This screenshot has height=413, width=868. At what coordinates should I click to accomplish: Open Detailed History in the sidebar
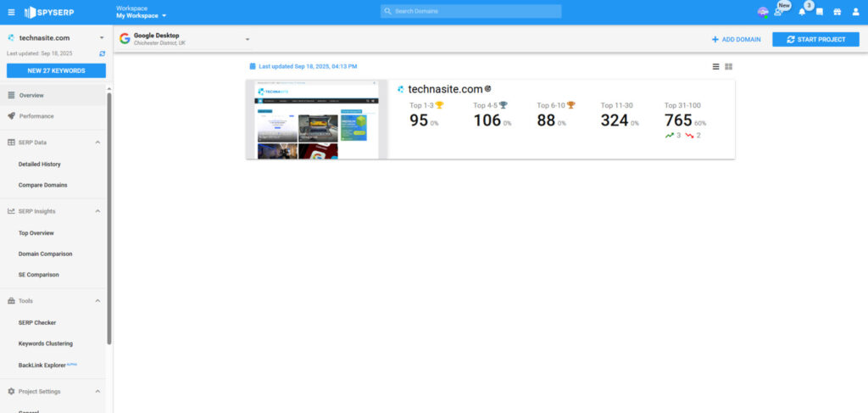[x=40, y=164]
